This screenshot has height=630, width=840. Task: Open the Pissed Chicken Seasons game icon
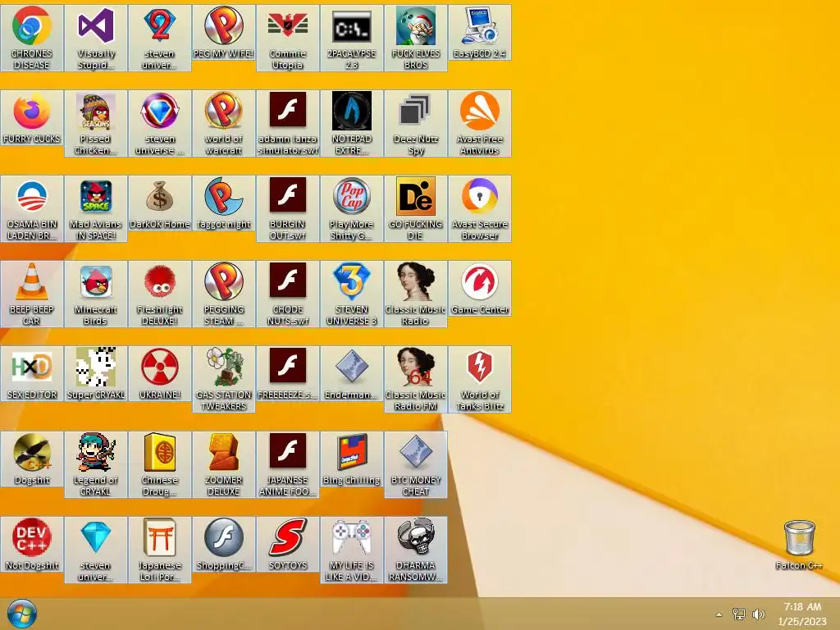coord(96,123)
